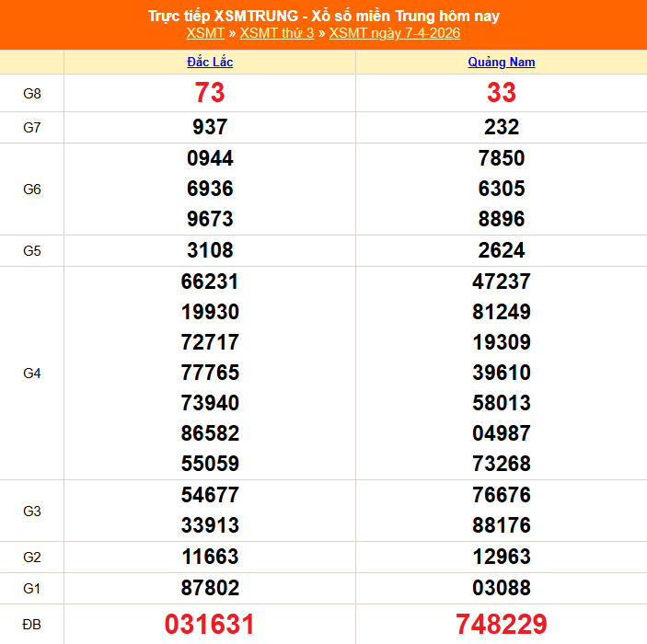Viewport: 647px width, 644px height.
Task: Select G2 number 12963
Action: tap(502, 557)
